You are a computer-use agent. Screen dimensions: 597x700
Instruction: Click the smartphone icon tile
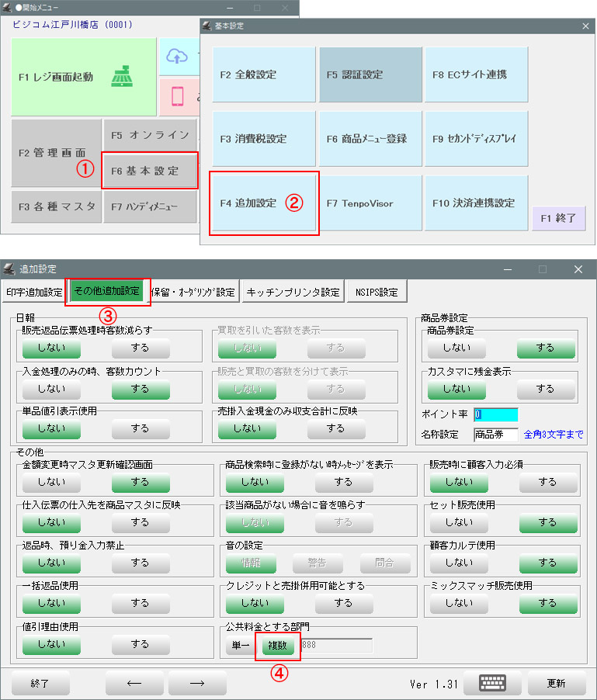click(179, 96)
